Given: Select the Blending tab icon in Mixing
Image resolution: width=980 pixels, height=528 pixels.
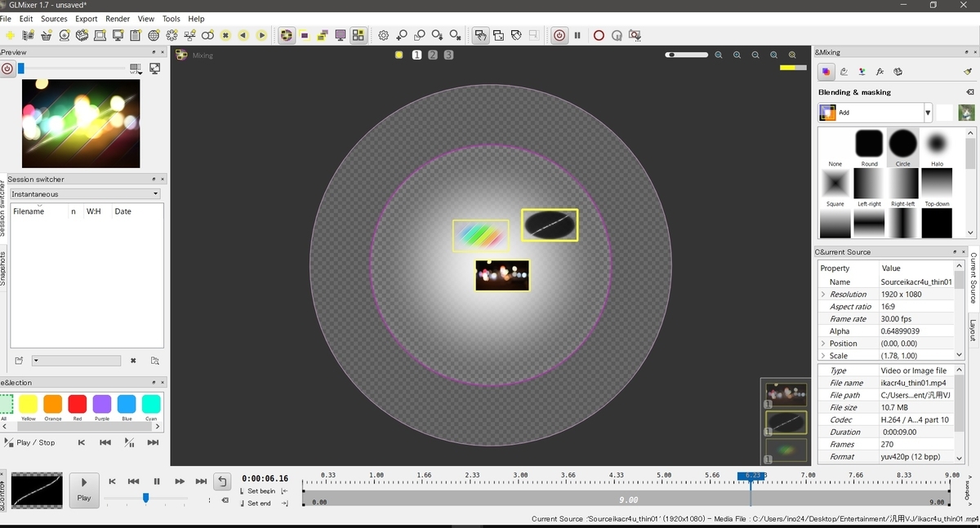Looking at the screenshot, I should (x=826, y=72).
